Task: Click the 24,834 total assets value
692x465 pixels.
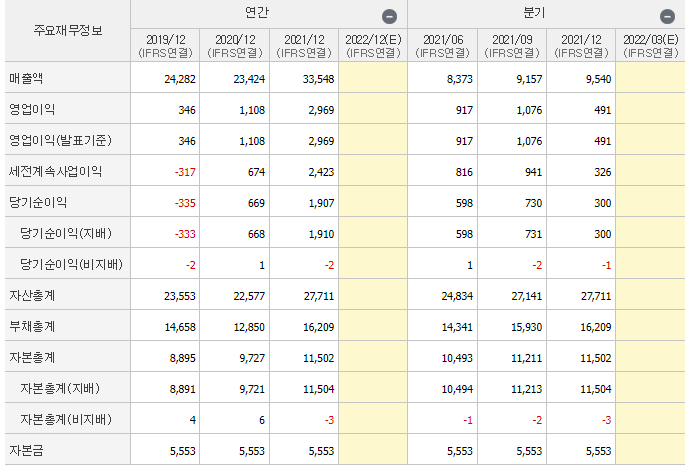Action: pos(457,296)
